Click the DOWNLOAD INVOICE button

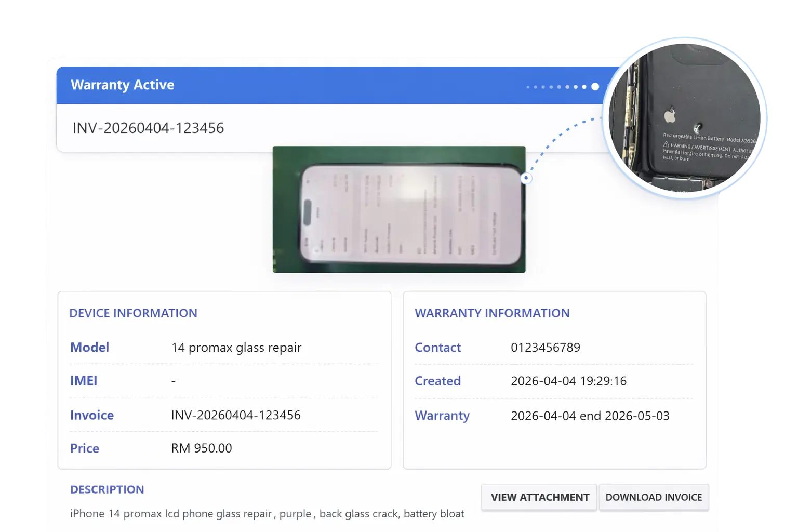click(654, 497)
